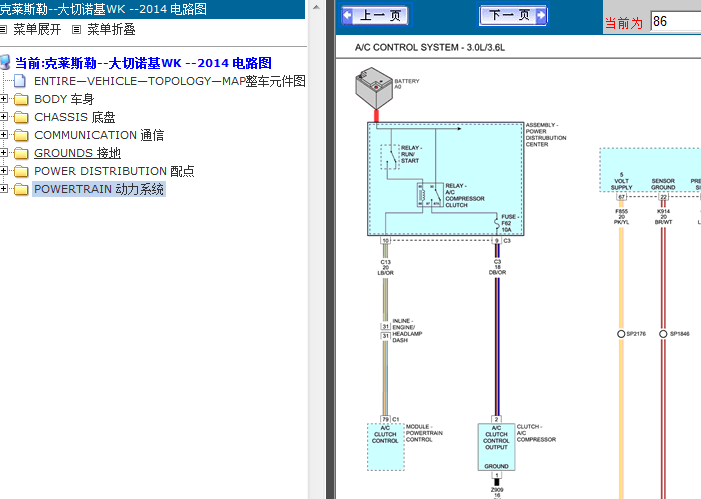Click the FUSE F62 10A symbol

tap(496, 223)
